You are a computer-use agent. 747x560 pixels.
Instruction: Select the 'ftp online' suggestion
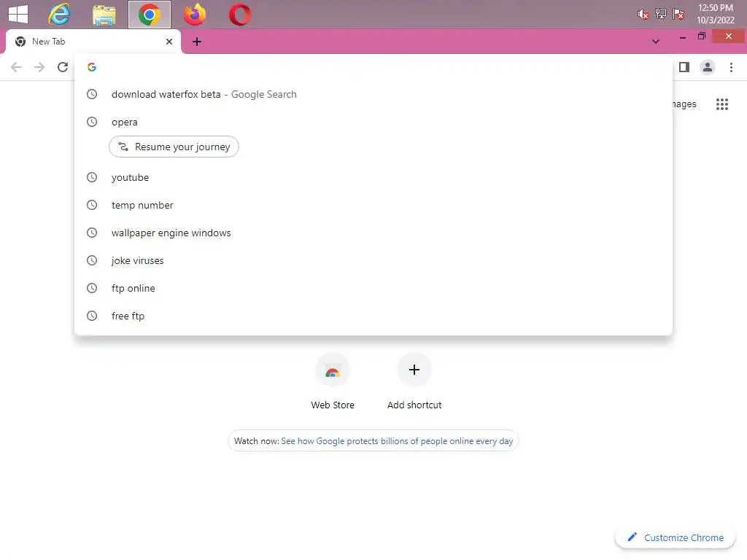[x=373, y=288]
